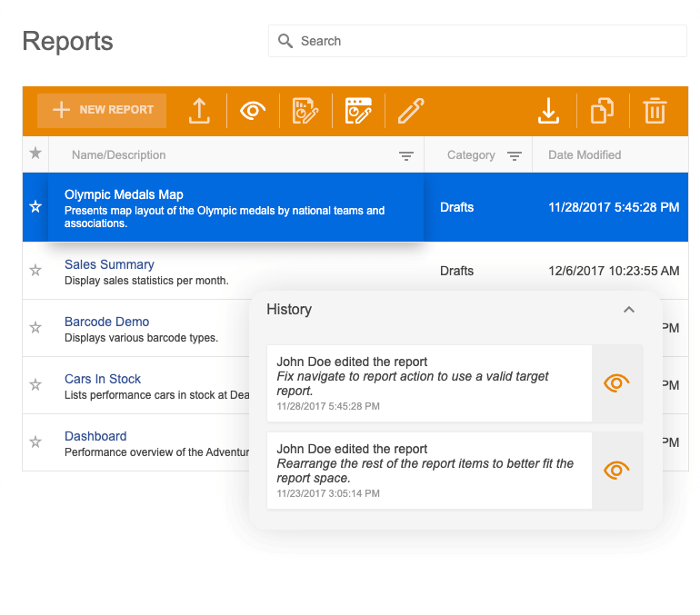Image resolution: width=700 pixels, height=615 pixels.
Task: Click the Search input field
Action: coord(477,41)
